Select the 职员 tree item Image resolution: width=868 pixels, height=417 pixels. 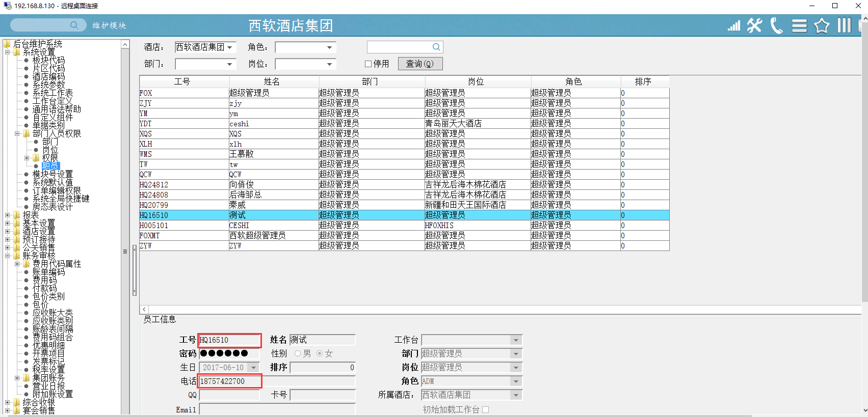point(50,166)
